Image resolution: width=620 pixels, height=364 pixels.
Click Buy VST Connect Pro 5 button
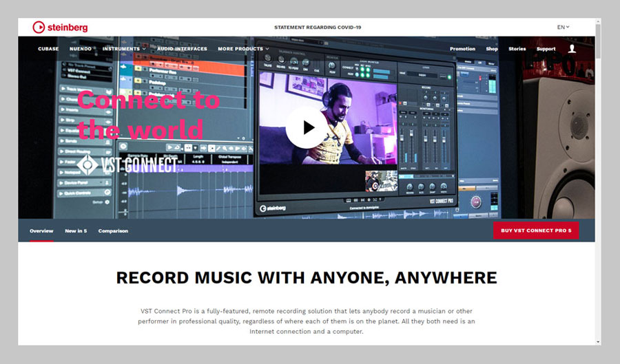(x=536, y=231)
